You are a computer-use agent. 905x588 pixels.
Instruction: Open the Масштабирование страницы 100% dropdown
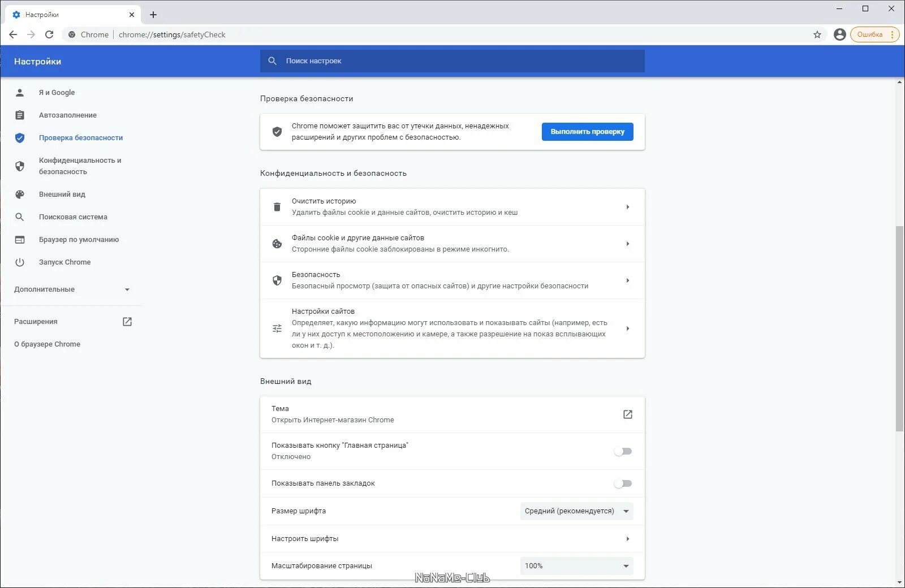[577, 566]
